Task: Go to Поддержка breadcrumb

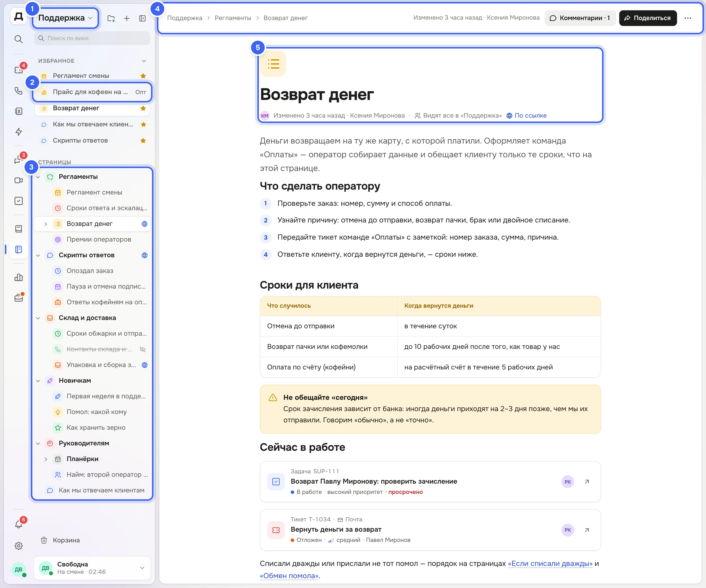Action: coord(185,18)
